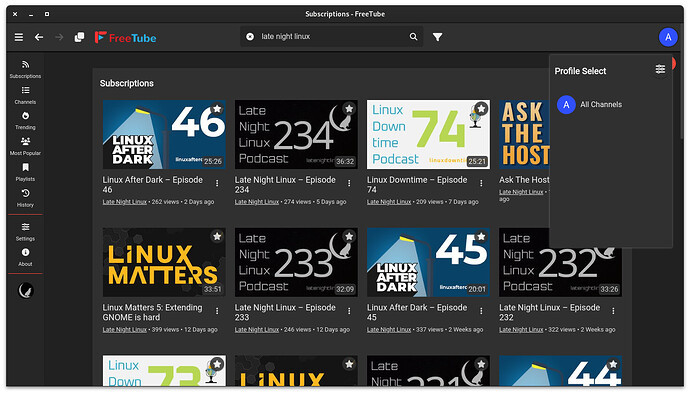Open channel link under Linux Downtime 74

389,202
